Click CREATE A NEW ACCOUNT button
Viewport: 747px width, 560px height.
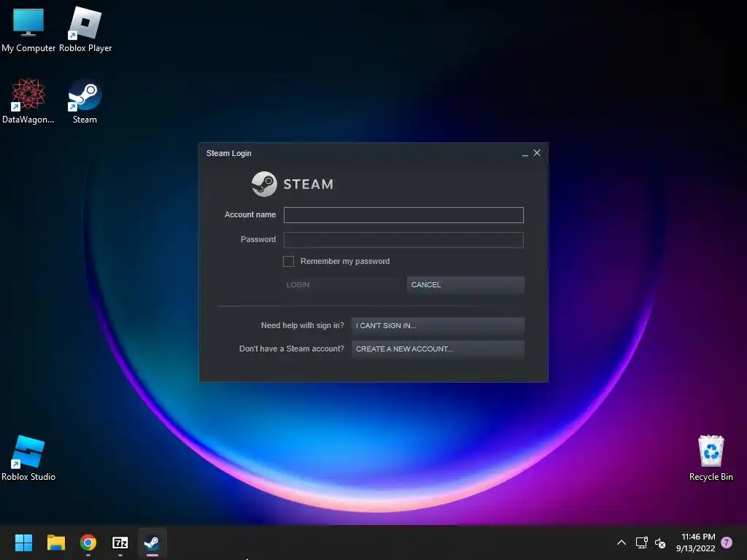[438, 349]
